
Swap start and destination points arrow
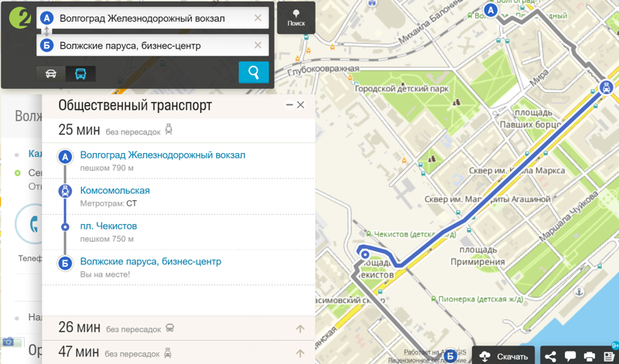click(46, 32)
